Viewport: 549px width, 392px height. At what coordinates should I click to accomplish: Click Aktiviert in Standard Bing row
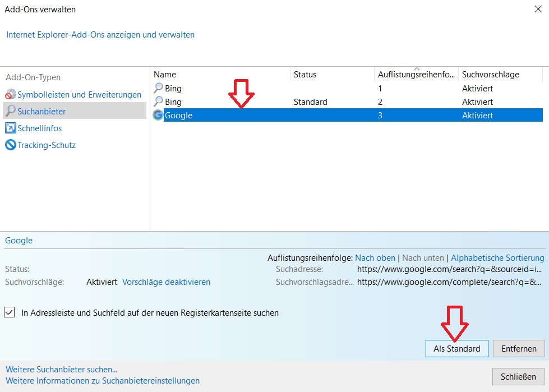[x=478, y=102]
